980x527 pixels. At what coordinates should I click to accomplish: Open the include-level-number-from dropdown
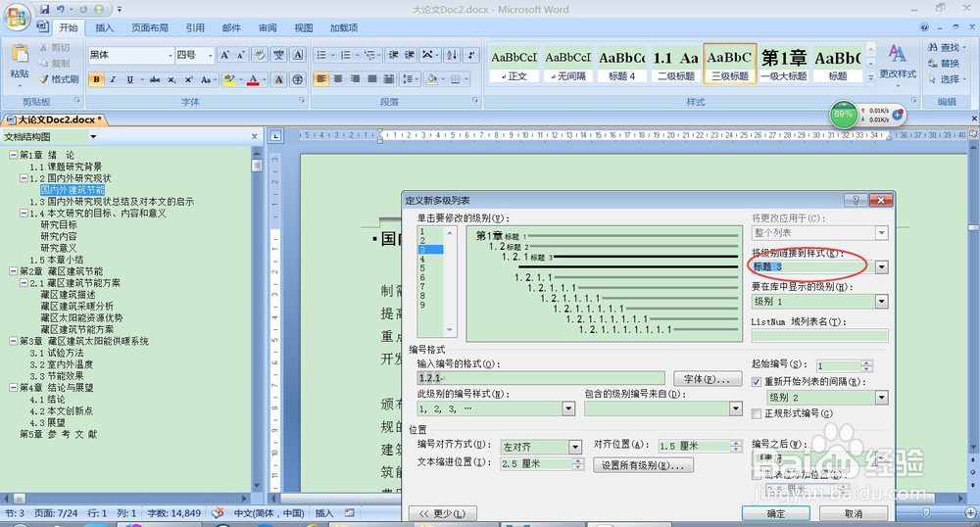tap(736, 409)
